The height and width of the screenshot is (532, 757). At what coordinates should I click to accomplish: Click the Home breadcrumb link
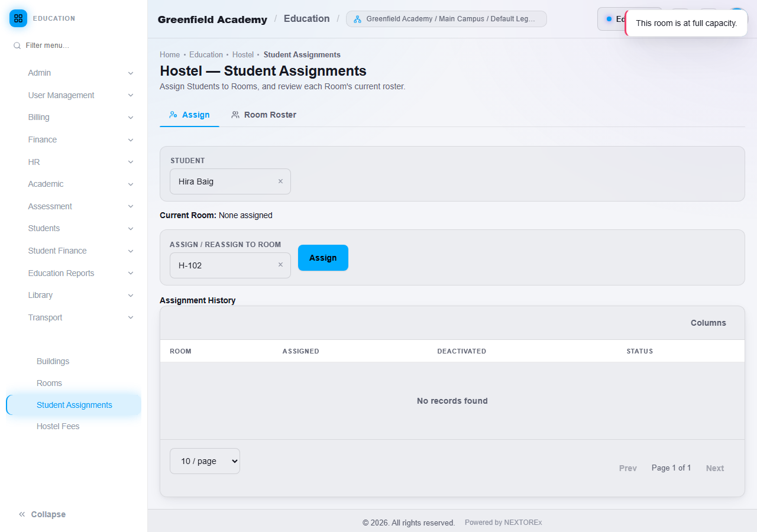(170, 55)
